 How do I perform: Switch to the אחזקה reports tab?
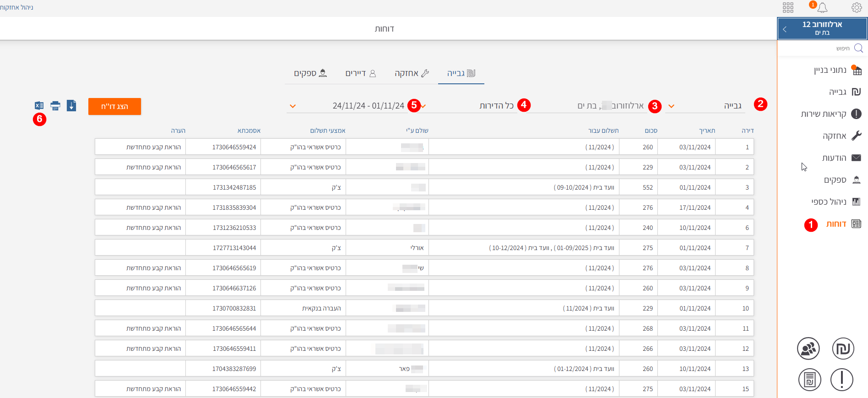tap(412, 73)
